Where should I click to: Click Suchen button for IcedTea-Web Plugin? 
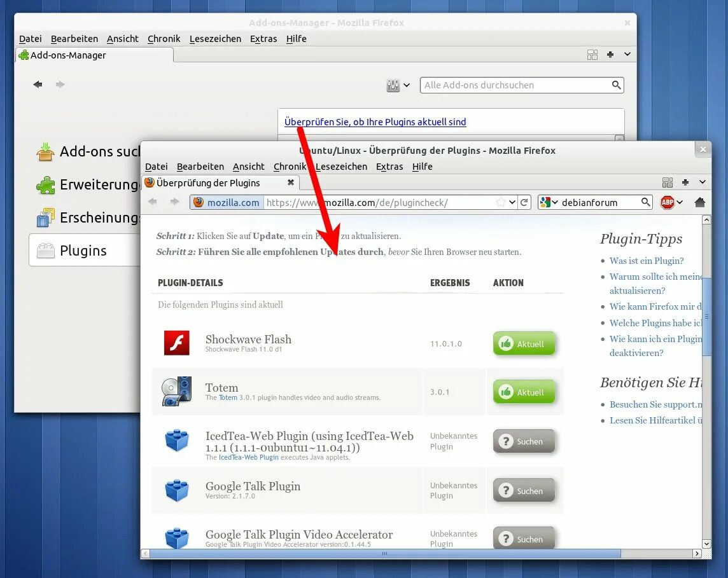(524, 441)
